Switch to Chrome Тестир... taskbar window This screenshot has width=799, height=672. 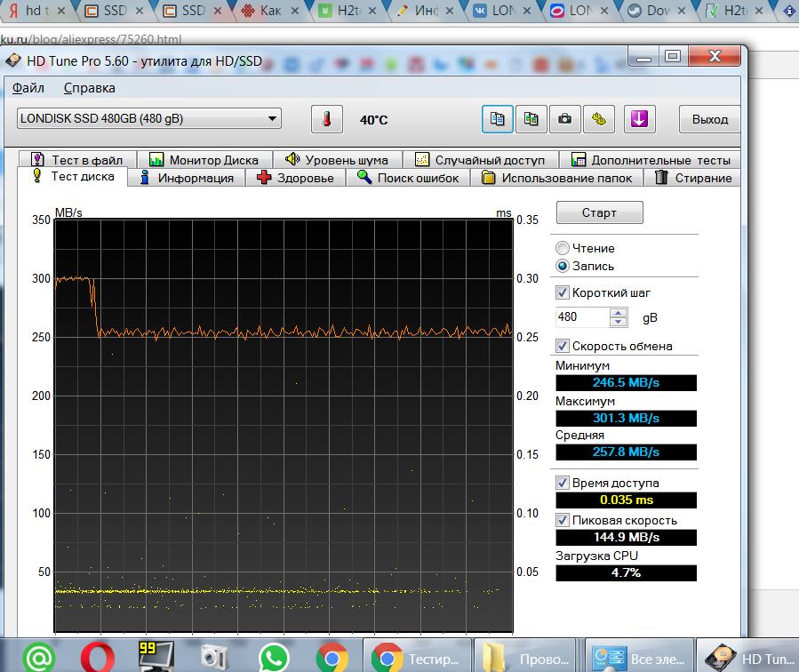point(418,657)
